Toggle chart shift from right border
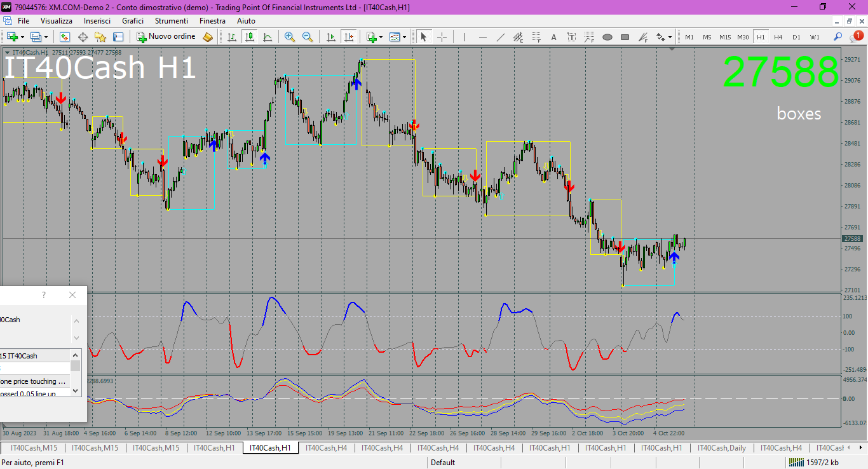Viewport: 868px width, 469px height. (x=348, y=37)
